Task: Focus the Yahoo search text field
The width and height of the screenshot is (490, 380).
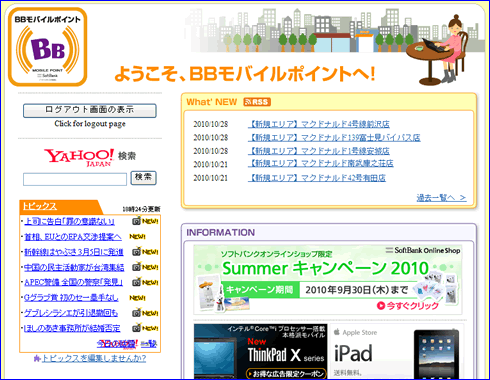Action: click(x=75, y=179)
